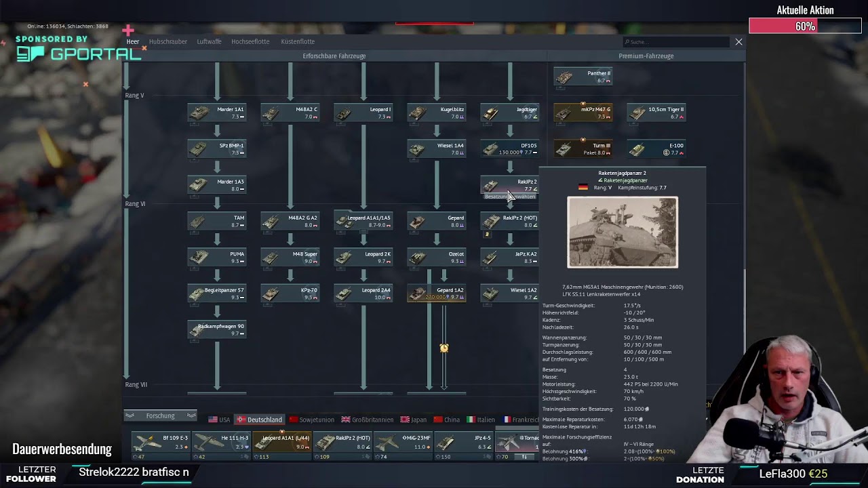Switch nation to Deutschland
The image size is (868, 488).
click(x=259, y=420)
